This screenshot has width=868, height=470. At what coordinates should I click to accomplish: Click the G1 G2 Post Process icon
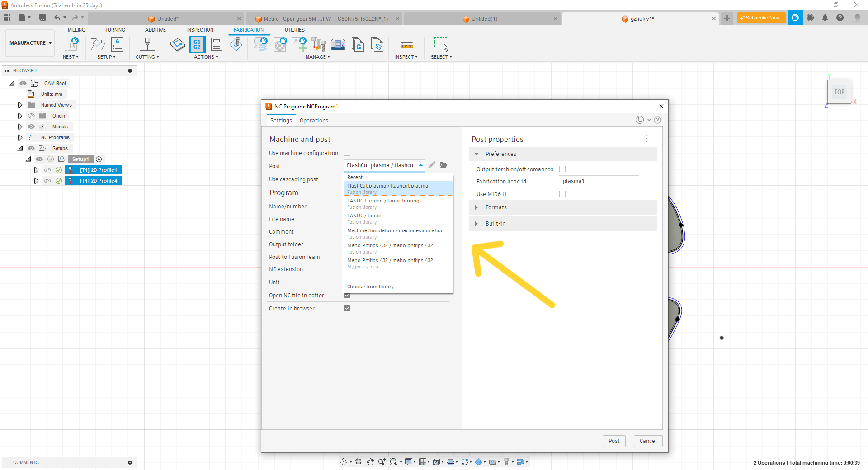[197, 44]
